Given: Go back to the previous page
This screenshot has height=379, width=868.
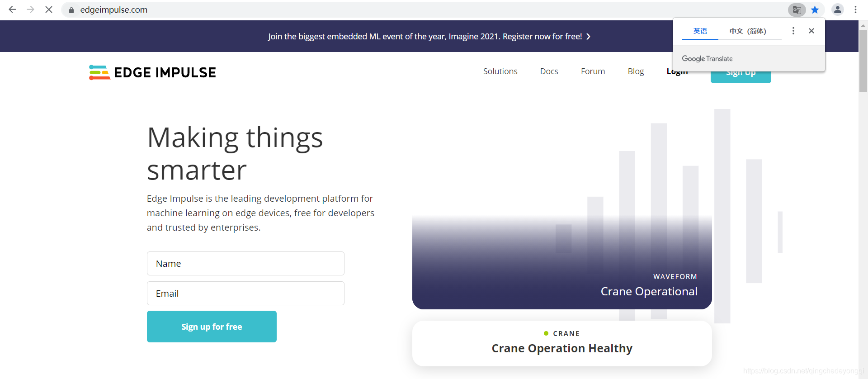Looking at the screenshot, I should [12, 9].
